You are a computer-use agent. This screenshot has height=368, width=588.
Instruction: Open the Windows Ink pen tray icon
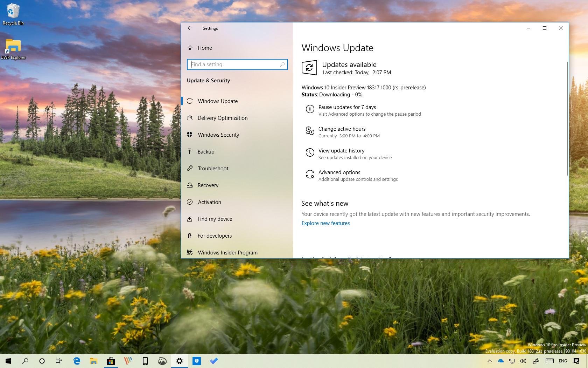pyautogui.click(x=535, y=361)
